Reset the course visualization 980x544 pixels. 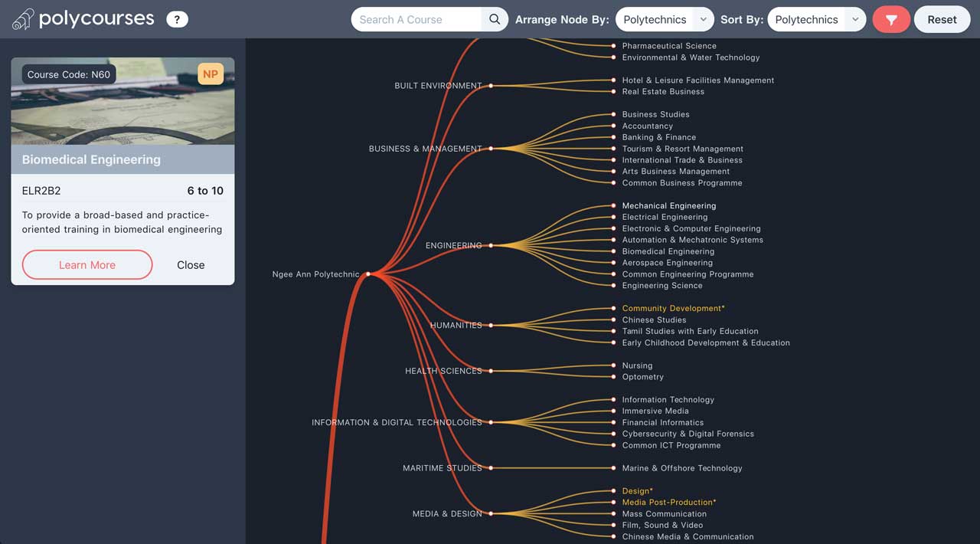(x=942, y=18)
